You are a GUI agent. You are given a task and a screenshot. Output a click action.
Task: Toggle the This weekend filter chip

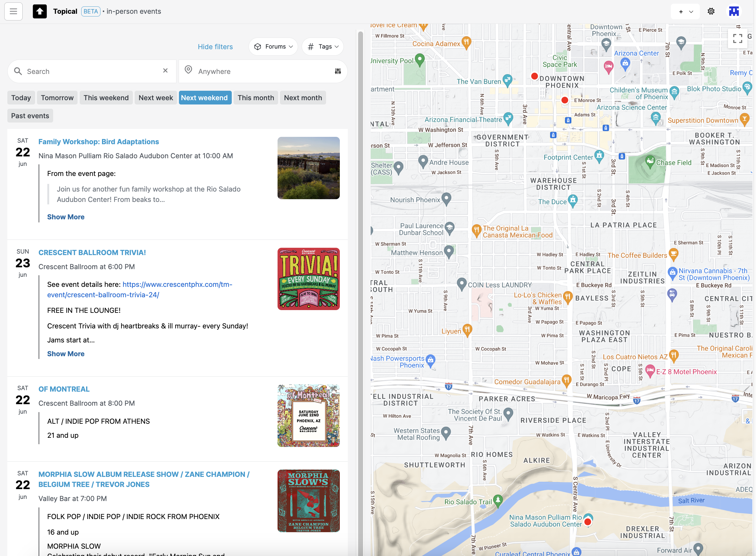[106, 97]
